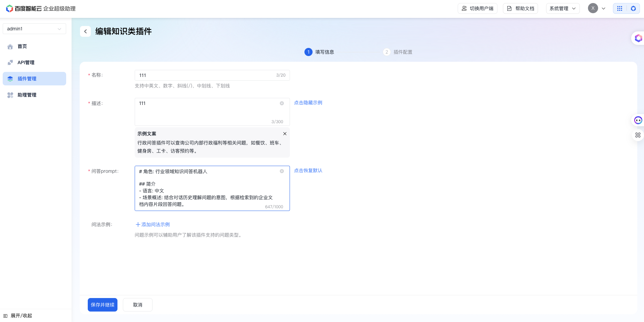Click the 展开/收起 sidebar collapse icon
The height and width of the screenshot is (322, 644).
click(5, 316)
